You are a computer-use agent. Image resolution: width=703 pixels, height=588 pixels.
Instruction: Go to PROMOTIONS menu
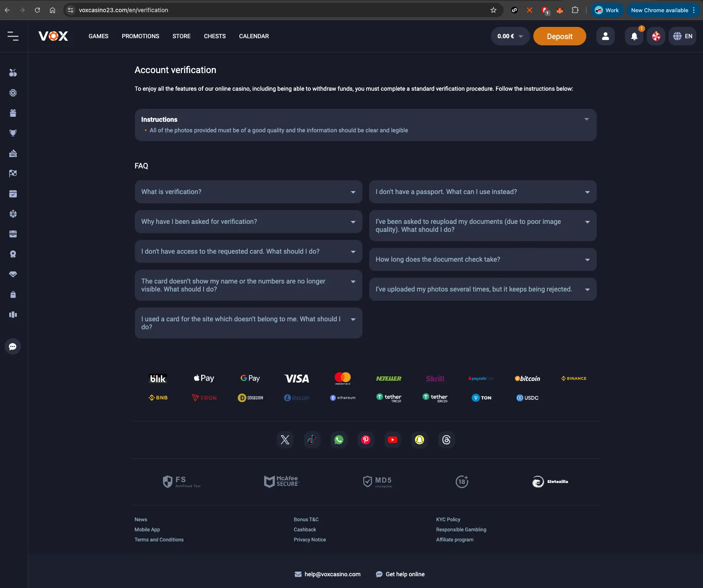pos(140,36)
